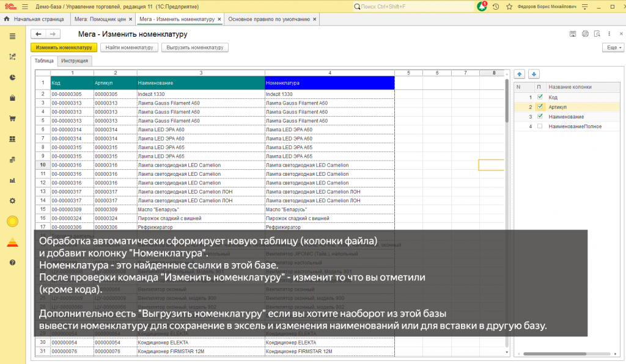This screenshot has width=626, height=364.
Task: Open the sidebar sections menu icon
Action: pos(13,37)
